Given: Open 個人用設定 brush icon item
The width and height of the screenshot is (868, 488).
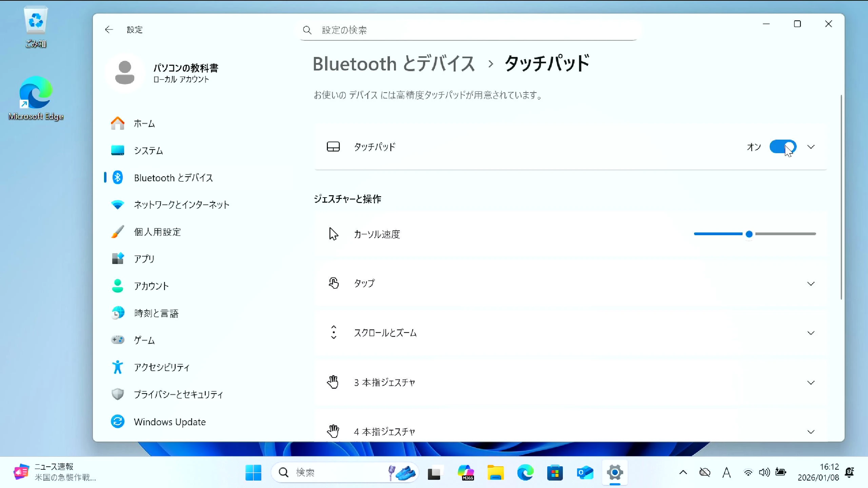Looking at the screenshot, I should tap(157, 232).
